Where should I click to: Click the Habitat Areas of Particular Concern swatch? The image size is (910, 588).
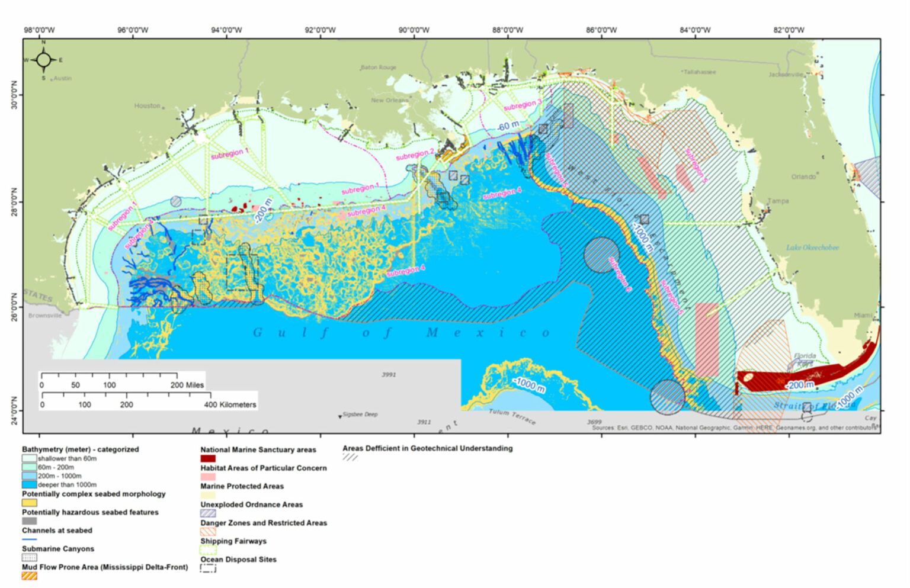pyautogui.click(x=209, y=477)
